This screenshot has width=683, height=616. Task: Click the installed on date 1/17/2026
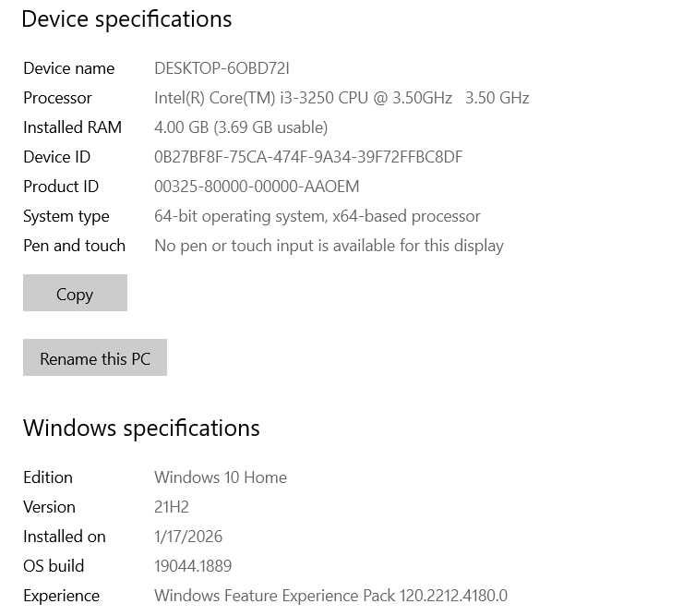click(187, 537)
